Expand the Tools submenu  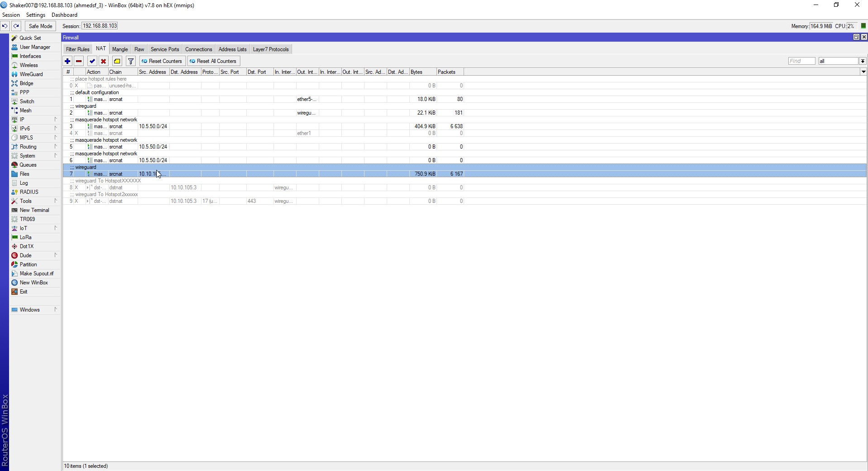[x=35, y=201]
